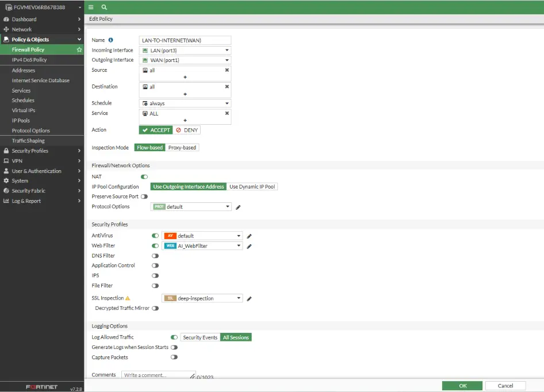Enable Application Control toggle
The height and width of the screenshot is (392, 544).
(x=155, y=266)
